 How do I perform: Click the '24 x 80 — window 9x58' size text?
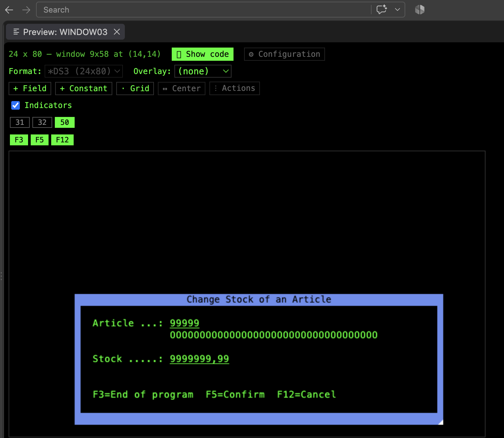click(58, 54)
